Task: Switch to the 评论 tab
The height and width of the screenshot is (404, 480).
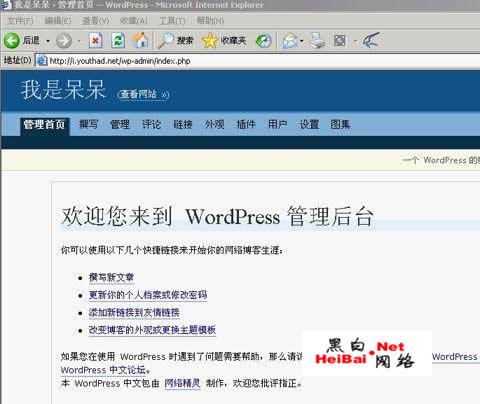Action: tap(151, 125)
